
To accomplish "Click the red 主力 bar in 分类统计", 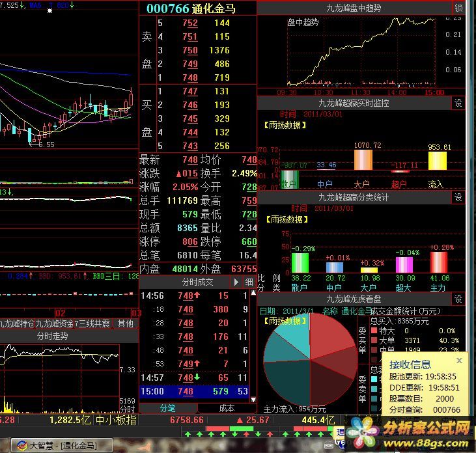I will click(439, 262).
